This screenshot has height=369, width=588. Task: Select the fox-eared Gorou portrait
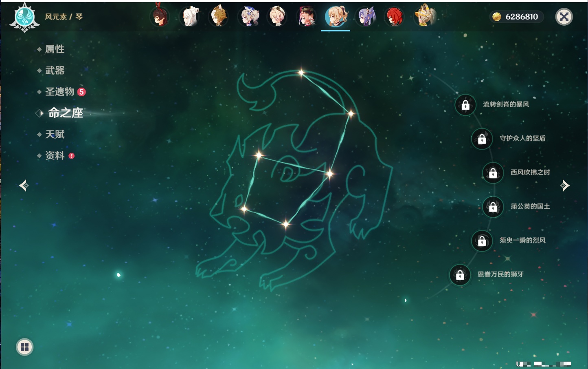219,16
